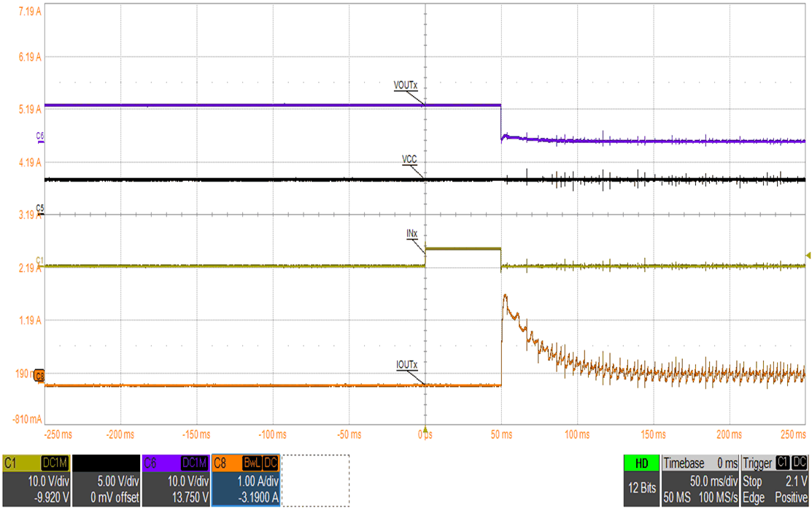
Task: Click the DC1M coupling badge on channel C6
Action: pyautogui.click(x=194, y=462)
